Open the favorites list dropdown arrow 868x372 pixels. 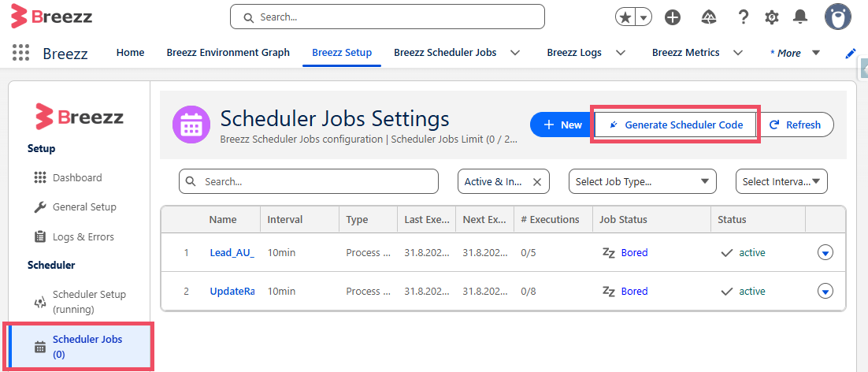pyautogui.click(x=644, y=17)
